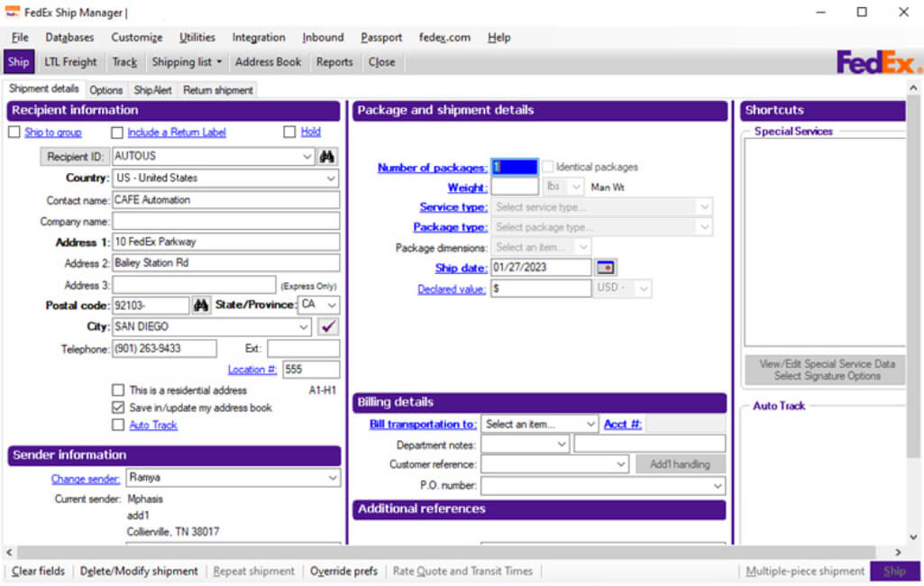Uncheck Save in/update my address book
The height and width of the screenshot is (586, 924).
pos(118,408)
